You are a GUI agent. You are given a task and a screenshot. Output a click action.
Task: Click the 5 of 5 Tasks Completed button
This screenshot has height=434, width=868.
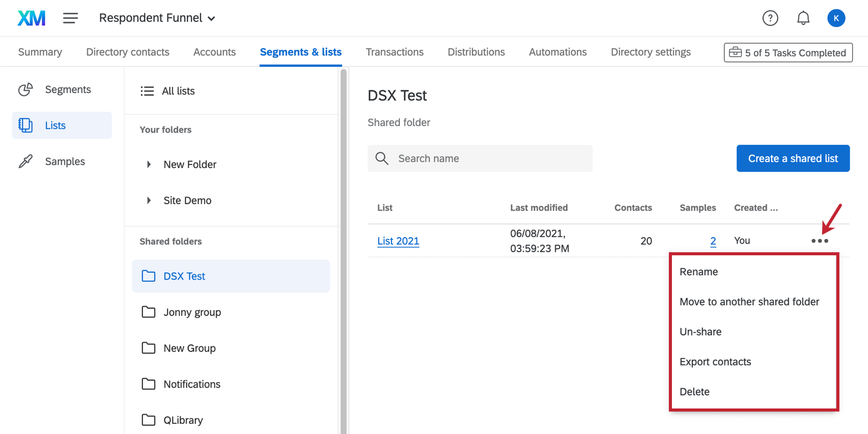click(788, 53)
